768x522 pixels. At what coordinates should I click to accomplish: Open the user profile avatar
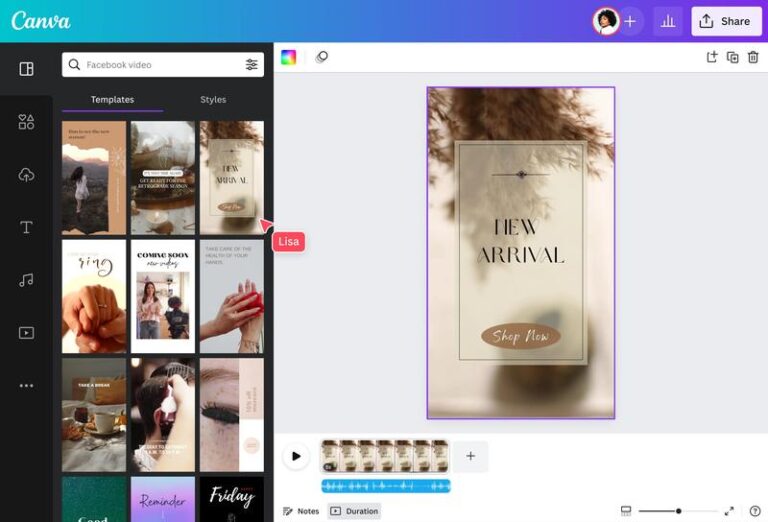click(606, 22)
